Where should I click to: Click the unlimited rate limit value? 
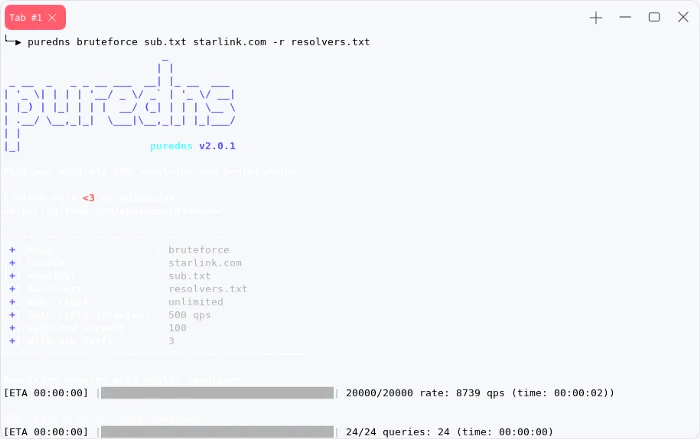196,302
